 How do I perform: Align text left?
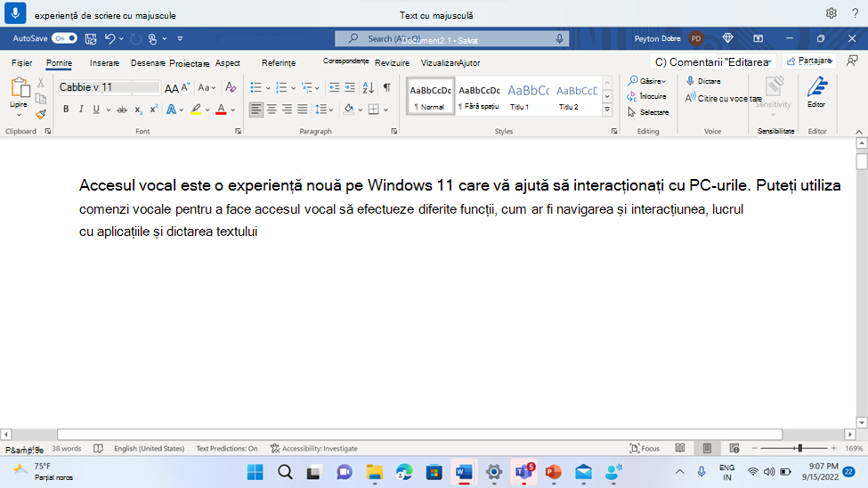[256, 110]
